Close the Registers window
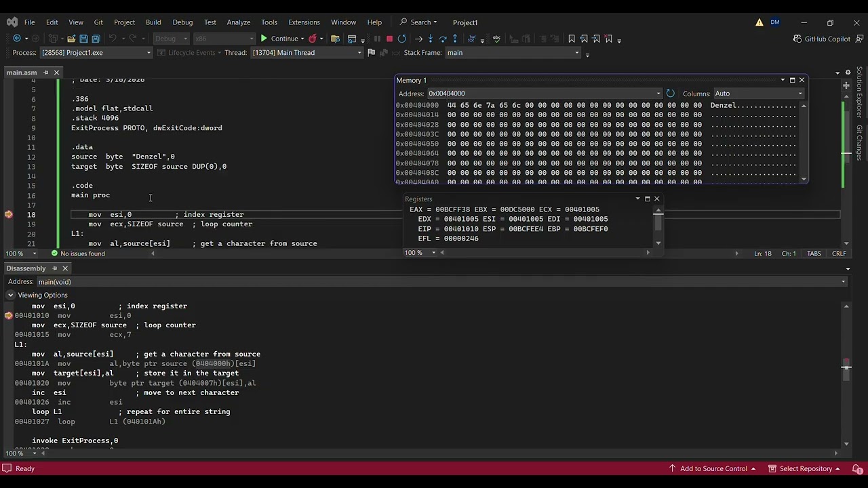 point(656,199)
